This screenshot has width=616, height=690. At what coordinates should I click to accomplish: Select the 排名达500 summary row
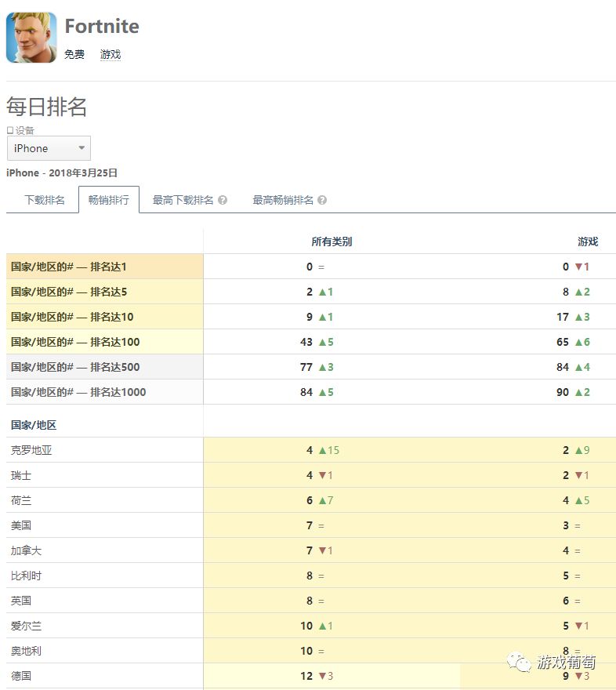311,367
